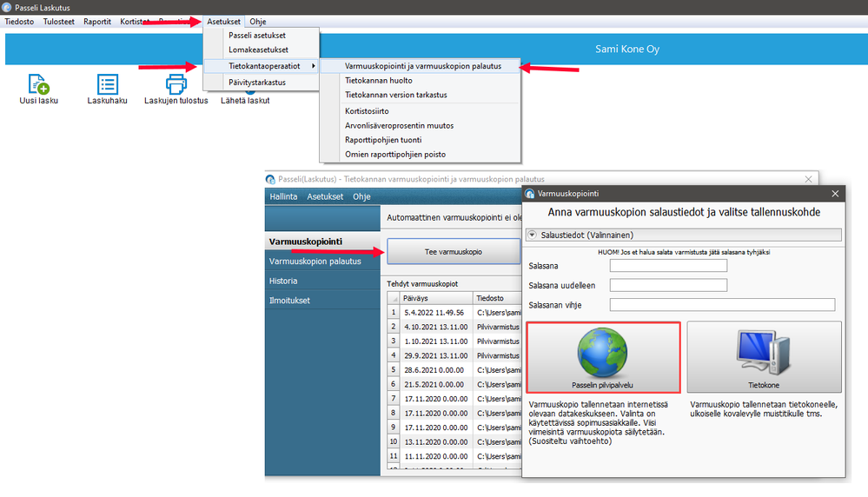Select backup row 5.4.2022 11.49.56
This screenshot has height=497, width=868.
(x=454, y=312)
